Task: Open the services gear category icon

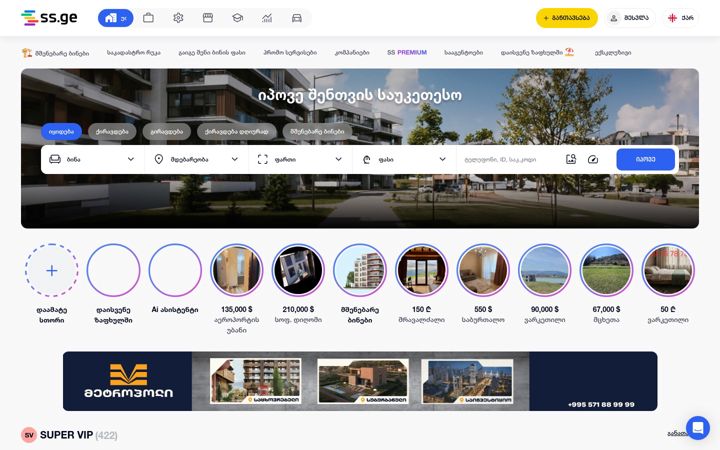Action: click(178, 18)
